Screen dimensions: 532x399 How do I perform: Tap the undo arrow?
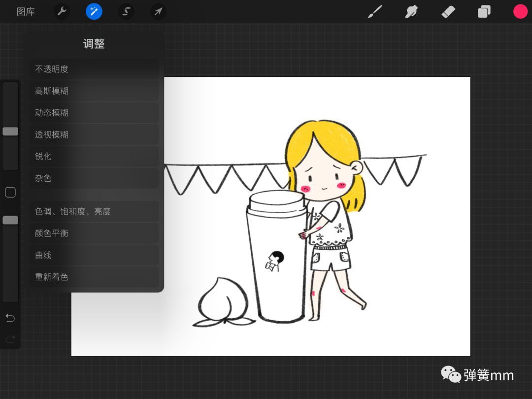point(10,318)
